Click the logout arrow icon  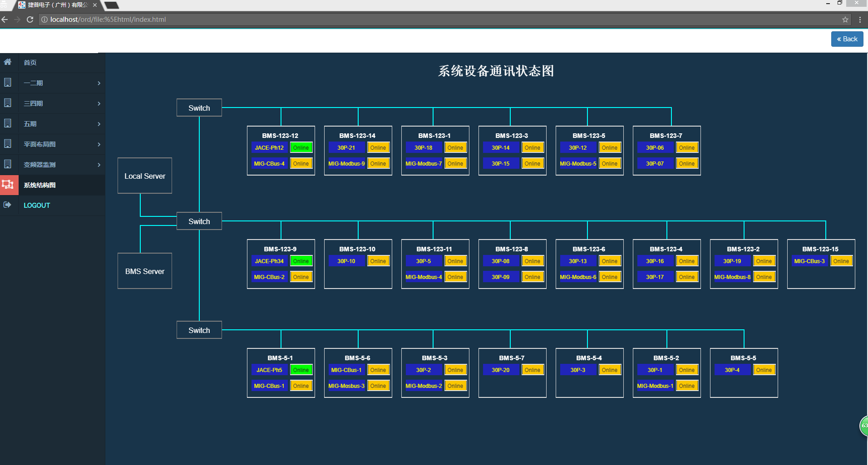tap(7, 205)
